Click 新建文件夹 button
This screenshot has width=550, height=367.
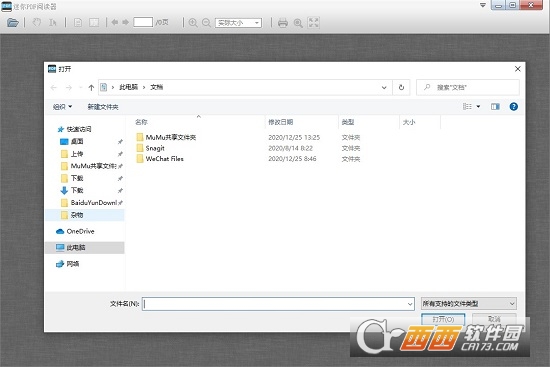tap(103, 107)
